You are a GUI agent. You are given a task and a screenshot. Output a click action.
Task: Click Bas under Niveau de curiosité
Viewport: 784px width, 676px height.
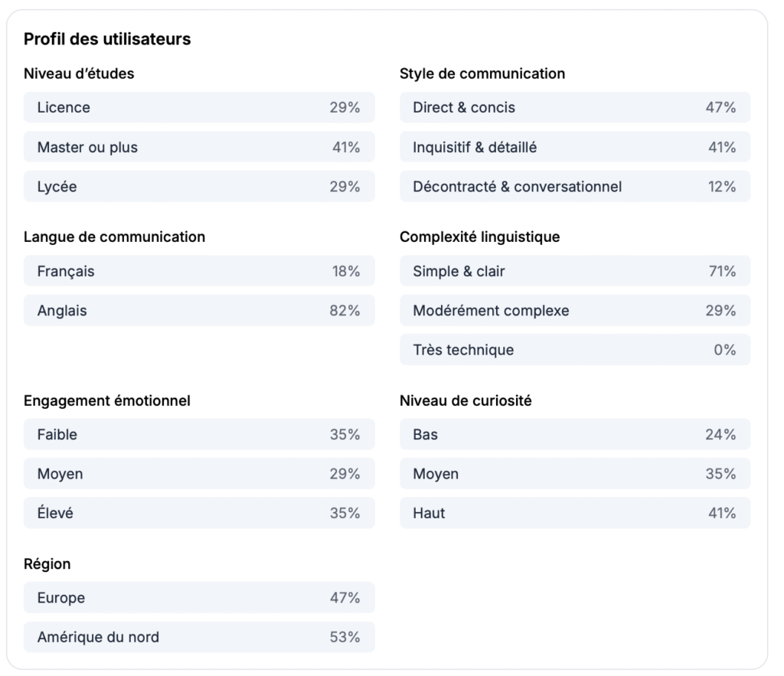pos(574,435)
